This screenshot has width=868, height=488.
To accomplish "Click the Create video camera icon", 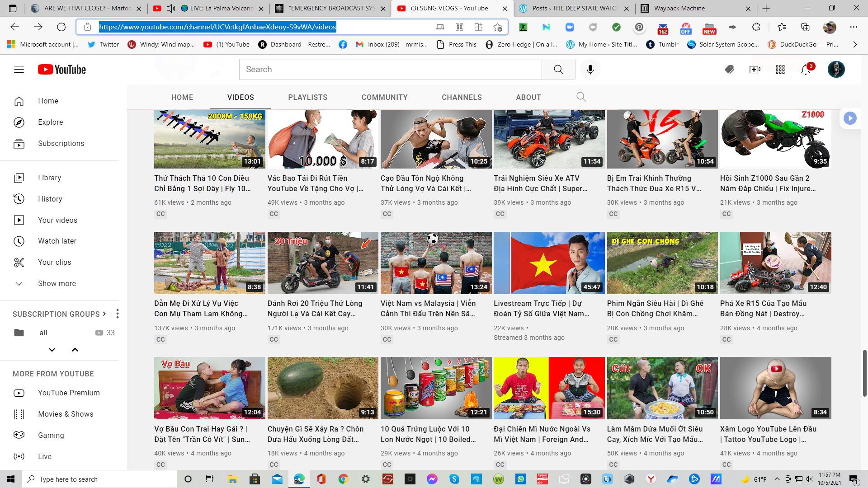I will (755, 70).
